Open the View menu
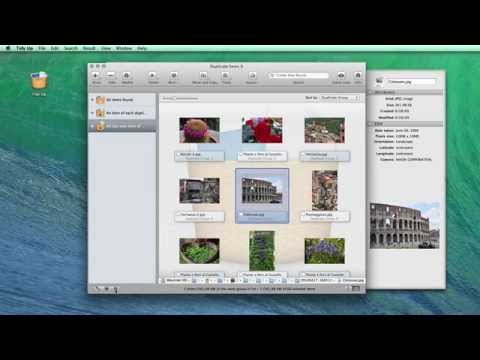 click(106, 48)
